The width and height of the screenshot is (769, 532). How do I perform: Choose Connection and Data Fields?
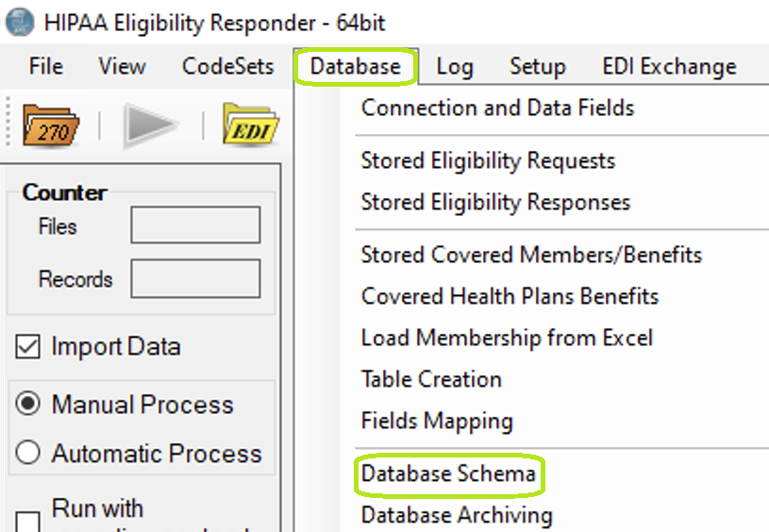tap(497, 108)
